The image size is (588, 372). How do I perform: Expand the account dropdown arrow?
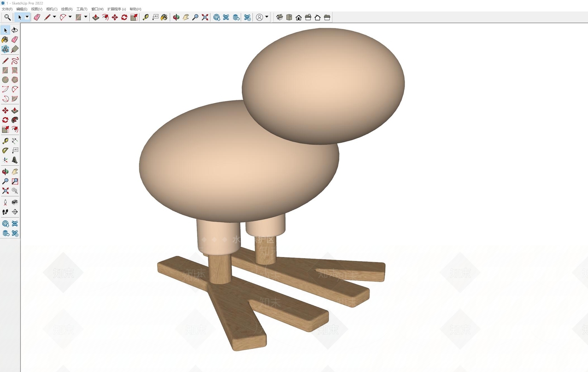[267, 17]
